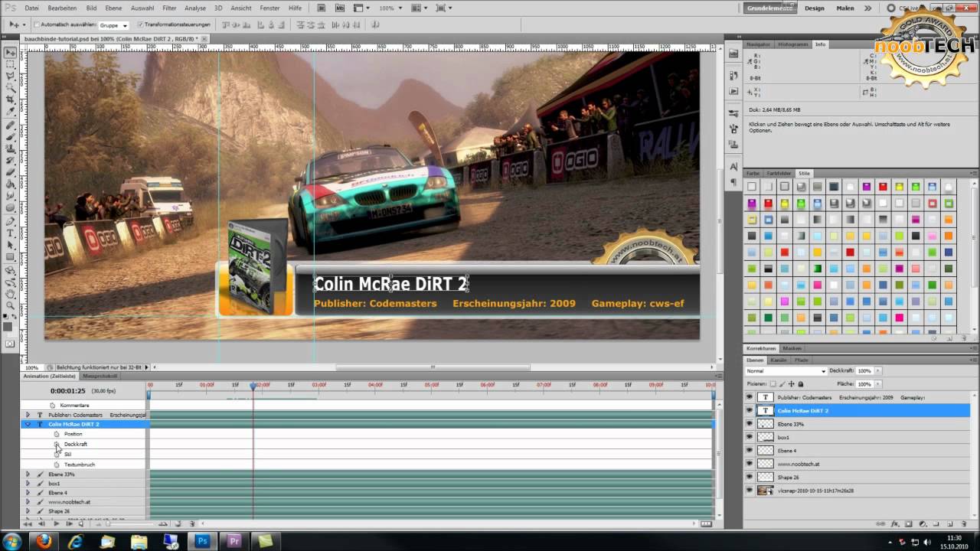
Task: Select the Move tool
Action: (x=11, y=52)
